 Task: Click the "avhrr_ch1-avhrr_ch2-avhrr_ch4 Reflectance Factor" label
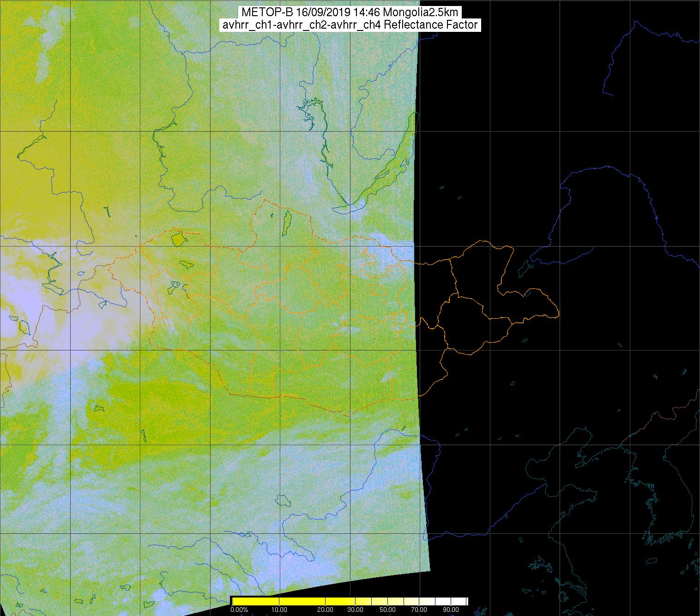pyautogui.click(x=350, y=25)
